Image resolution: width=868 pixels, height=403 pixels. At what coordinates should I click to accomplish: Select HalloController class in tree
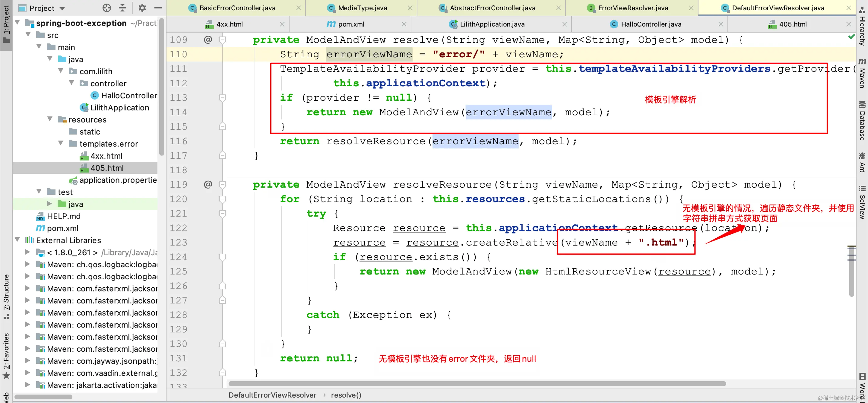124,95
